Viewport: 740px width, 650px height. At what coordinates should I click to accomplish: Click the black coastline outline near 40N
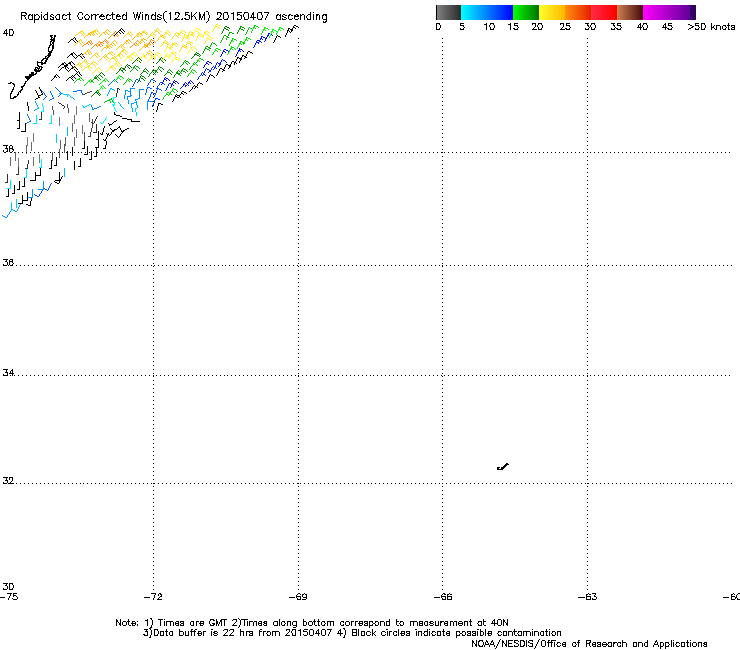pyautogui.click(x=32, y=68)
